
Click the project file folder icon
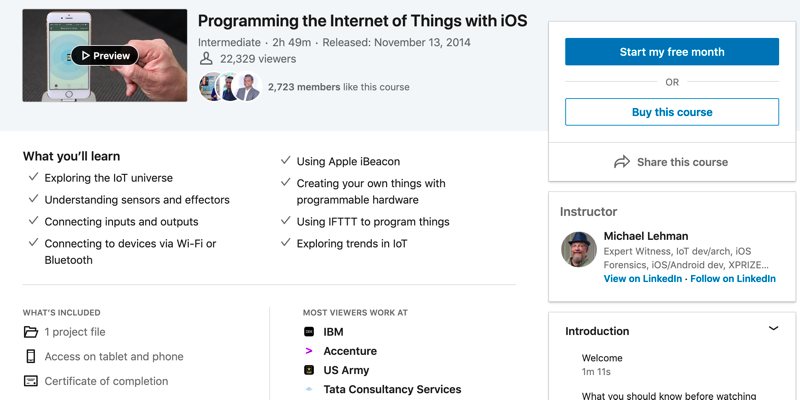31,332
